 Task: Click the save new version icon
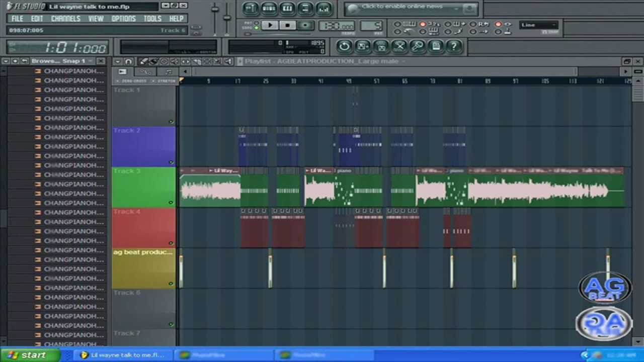pos(363,46)
